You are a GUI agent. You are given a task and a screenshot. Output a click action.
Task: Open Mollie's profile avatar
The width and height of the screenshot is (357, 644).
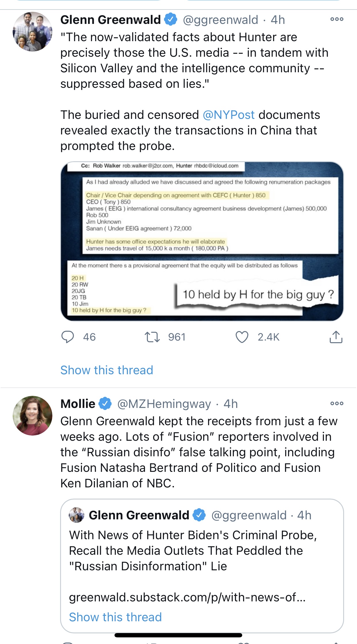click(x=33, y=415)
